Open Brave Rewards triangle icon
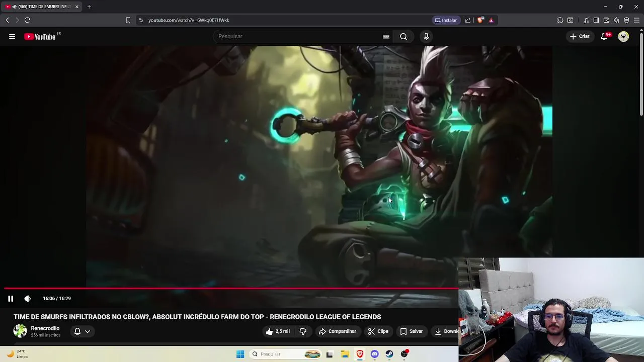 coord(491,20)
